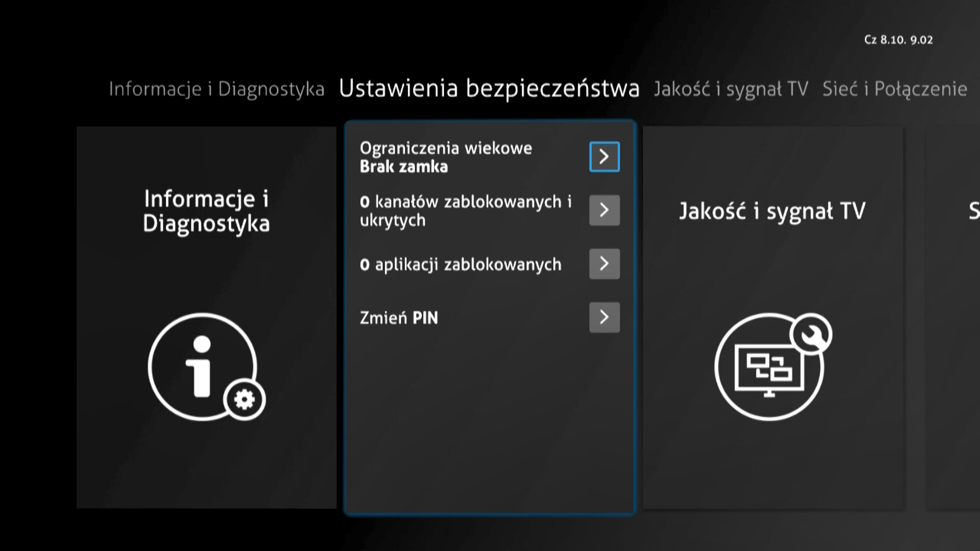Screen dimensions: 980x551
Task: Click the TV monitor with wrench icon
Action: [773, 366]
